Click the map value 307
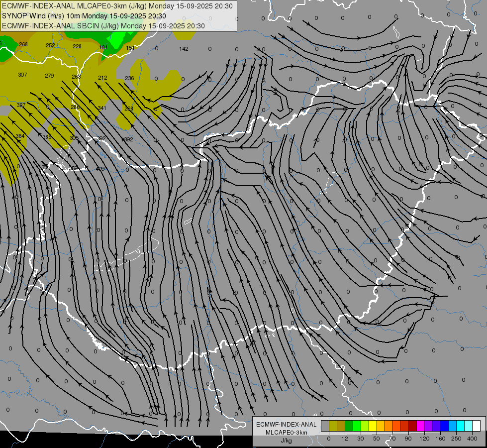Viewport: 487px width, 448px height. 22,75
